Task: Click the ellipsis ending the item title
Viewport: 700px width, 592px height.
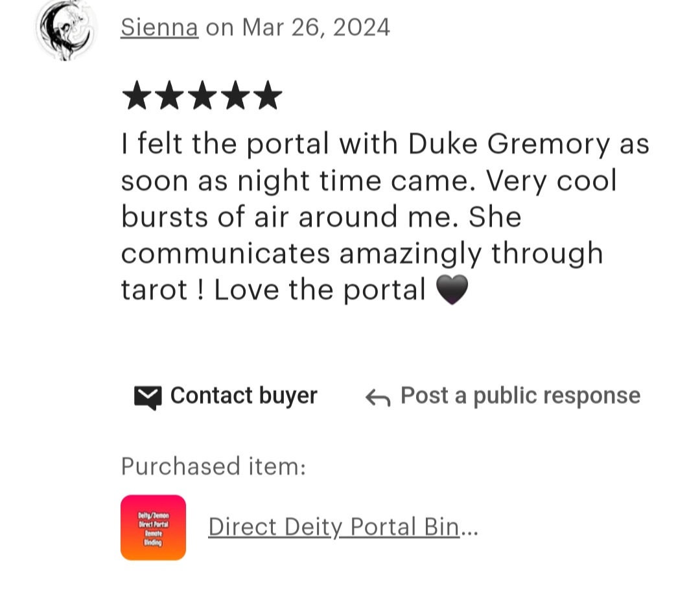Action: point(469,528)
